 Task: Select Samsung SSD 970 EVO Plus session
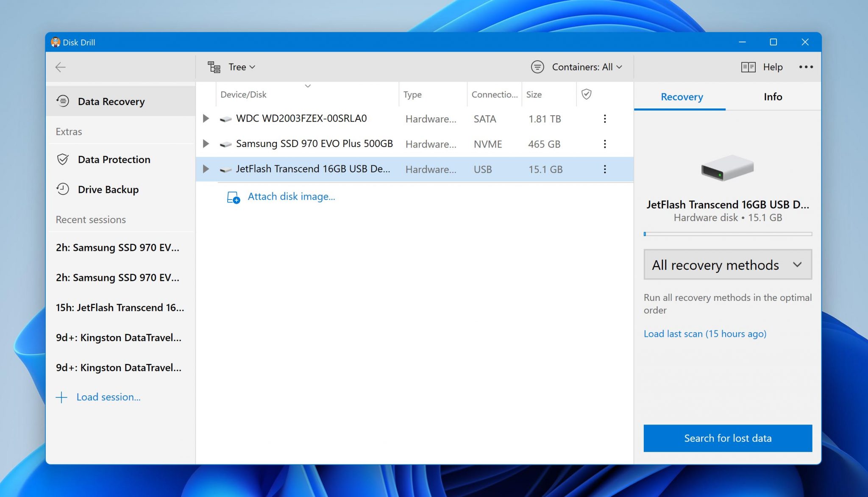pyautogui.click(x=118, y=247)
